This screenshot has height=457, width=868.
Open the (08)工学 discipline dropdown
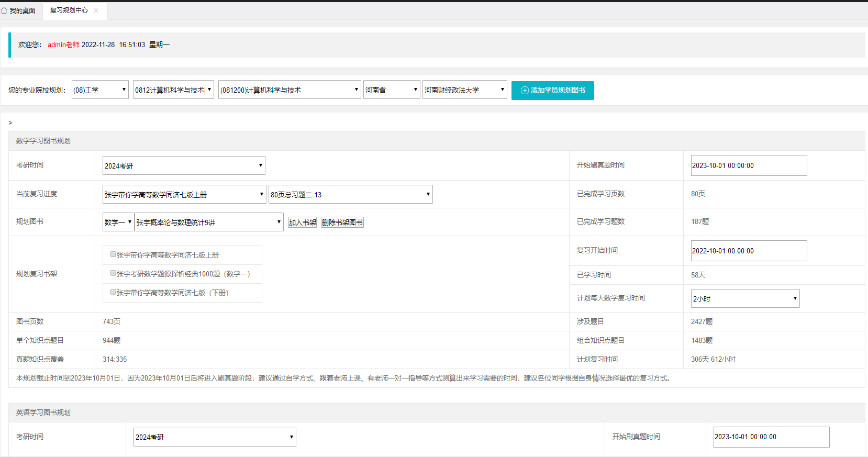pyautogui.click(x=100, y=90)
